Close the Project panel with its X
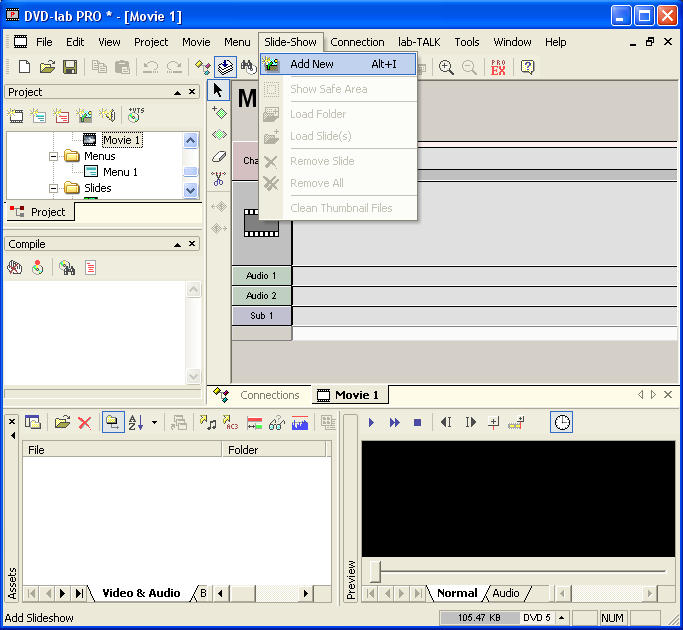Image resolution: width=683 pixels, height=630 pixels. [192, 92]
